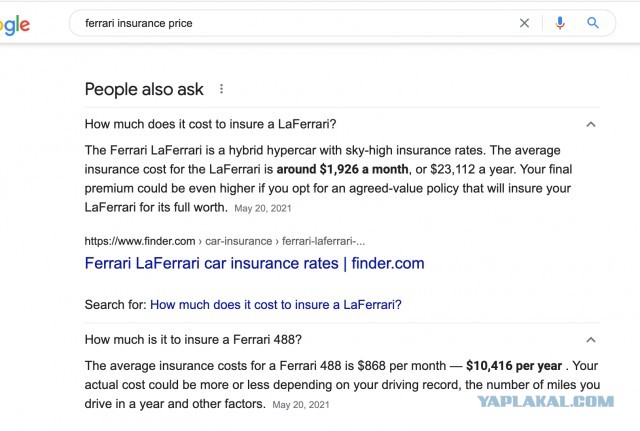Open the People also ask options menu
The image size is (640, 431).
pyautogui.click(x=221, y=89)
